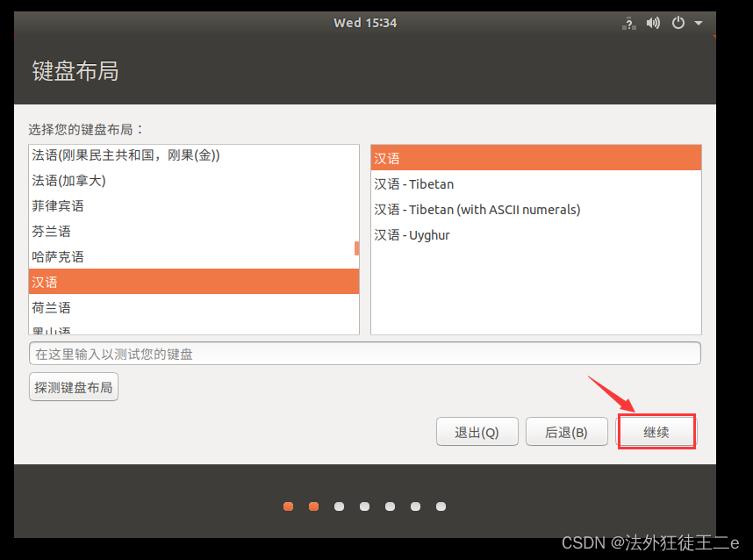Click the 退出(Q) button
Image resolution: width=753 pixels, height=560 pixels.
point(477,431)
